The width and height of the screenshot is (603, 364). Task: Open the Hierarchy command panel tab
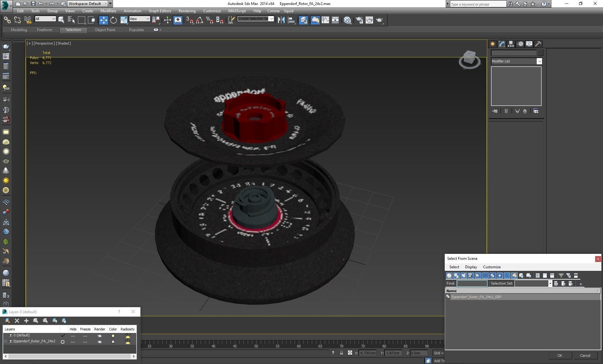tap(511, 44)
